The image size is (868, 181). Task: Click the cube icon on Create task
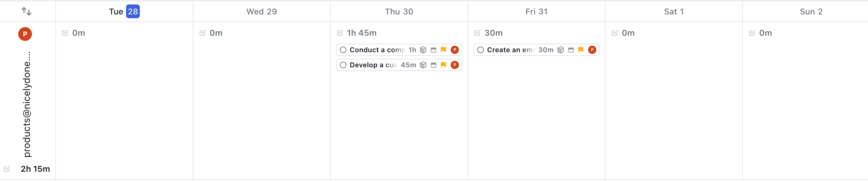[x=561, y=50]
